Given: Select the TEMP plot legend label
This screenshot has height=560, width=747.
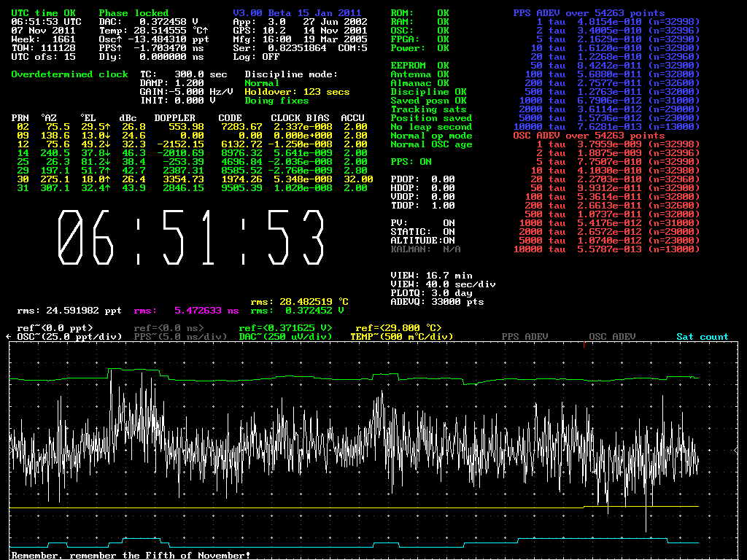Looking at the screenshot, I should (x=401, y=337).
